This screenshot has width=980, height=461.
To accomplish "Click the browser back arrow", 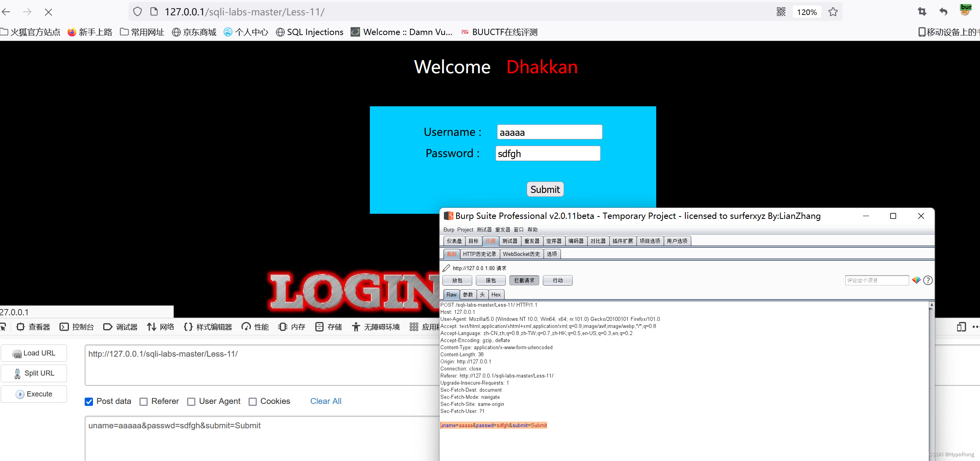I will (x=6, y=12).
